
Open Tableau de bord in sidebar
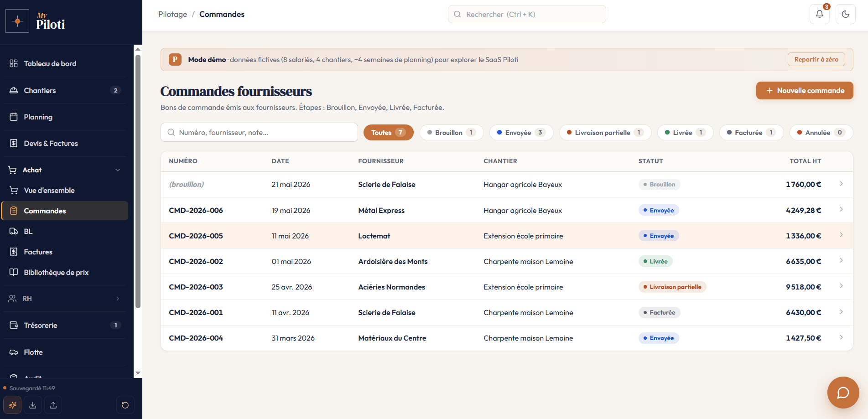coord(65,63)
